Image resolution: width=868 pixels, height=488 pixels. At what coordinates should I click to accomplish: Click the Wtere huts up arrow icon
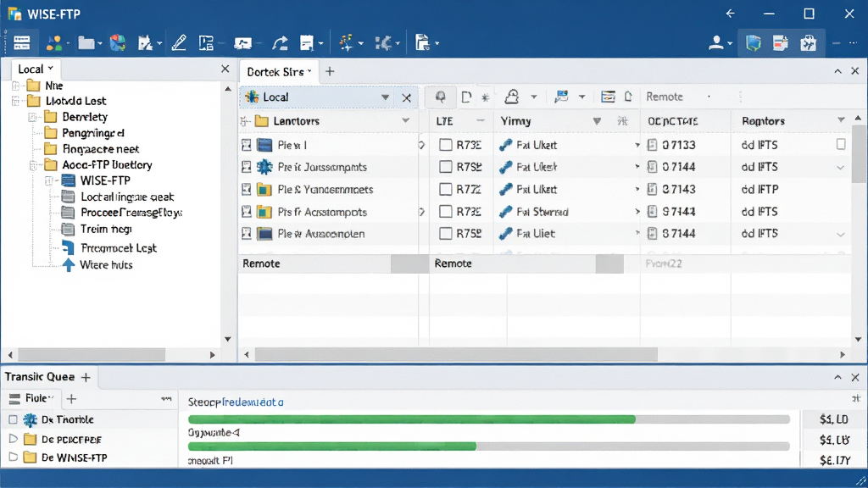pos(68,265)
